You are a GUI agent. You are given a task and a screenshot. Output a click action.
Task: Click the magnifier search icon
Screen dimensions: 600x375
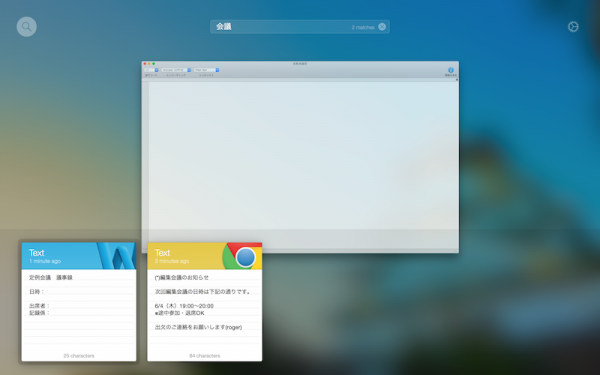(26, 27)
